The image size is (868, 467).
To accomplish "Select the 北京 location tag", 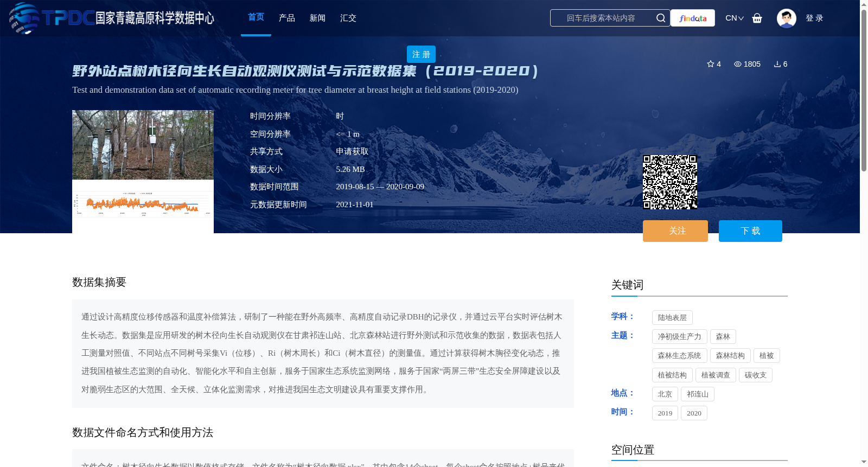I will point(665,394).
